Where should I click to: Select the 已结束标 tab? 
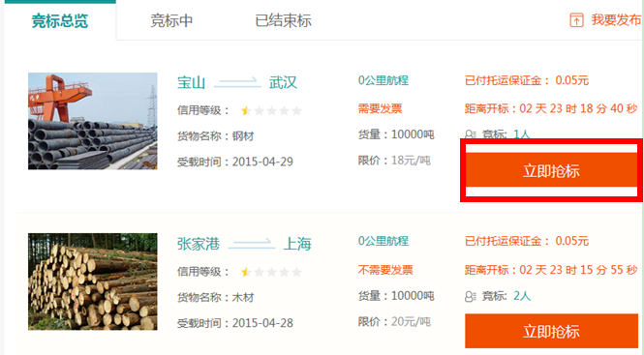coord(283,20)
